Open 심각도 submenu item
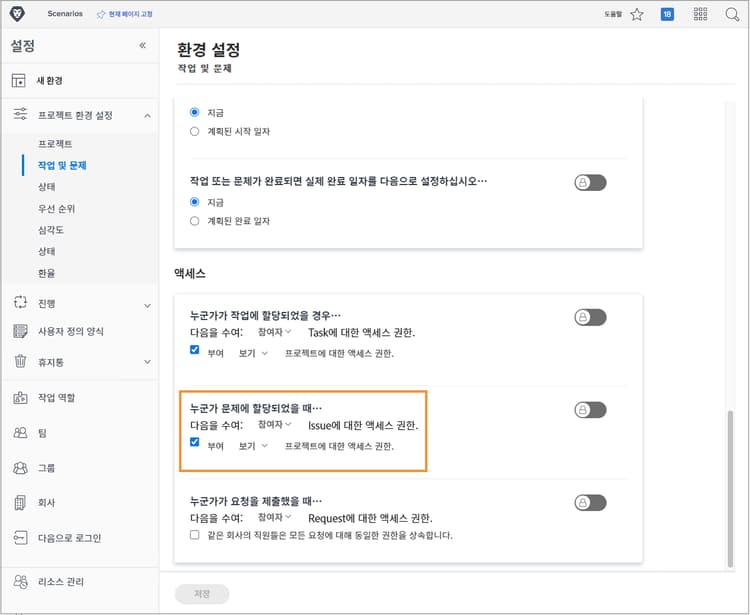This screenshot has width=750, height=615. click(51, 230)
